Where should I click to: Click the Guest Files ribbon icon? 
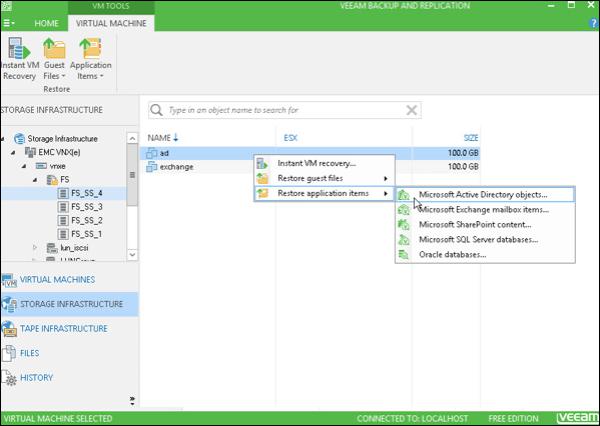pyautogui.click(x=54, y=48)
